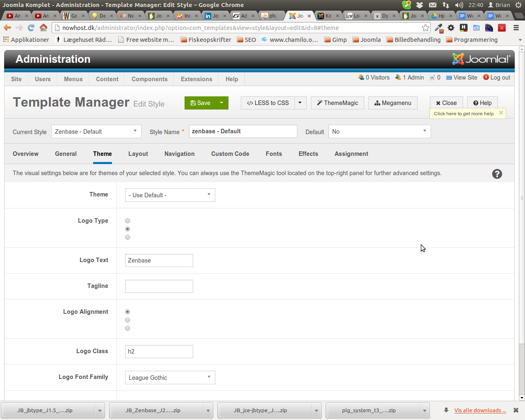Switch to the Fonts tab
525x420 pixels.
tap(274, 154)
